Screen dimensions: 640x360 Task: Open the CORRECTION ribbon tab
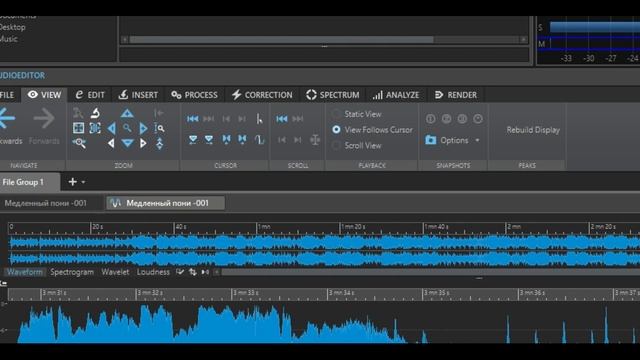[x=262, y=95]
